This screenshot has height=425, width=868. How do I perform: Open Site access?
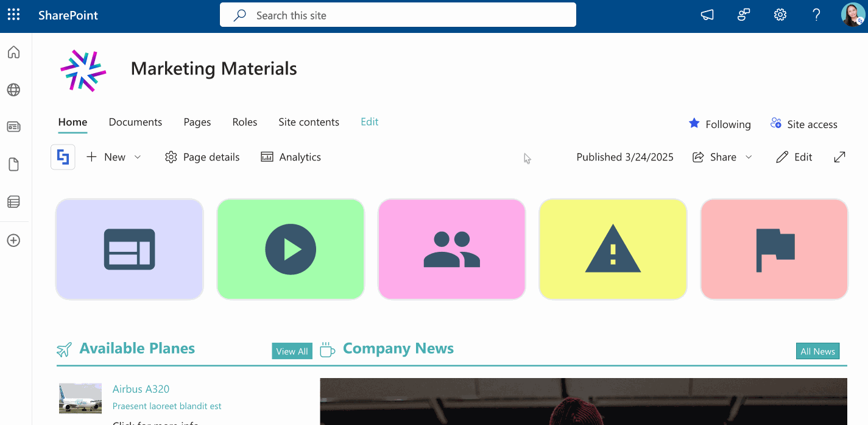[x=803, y=124]
